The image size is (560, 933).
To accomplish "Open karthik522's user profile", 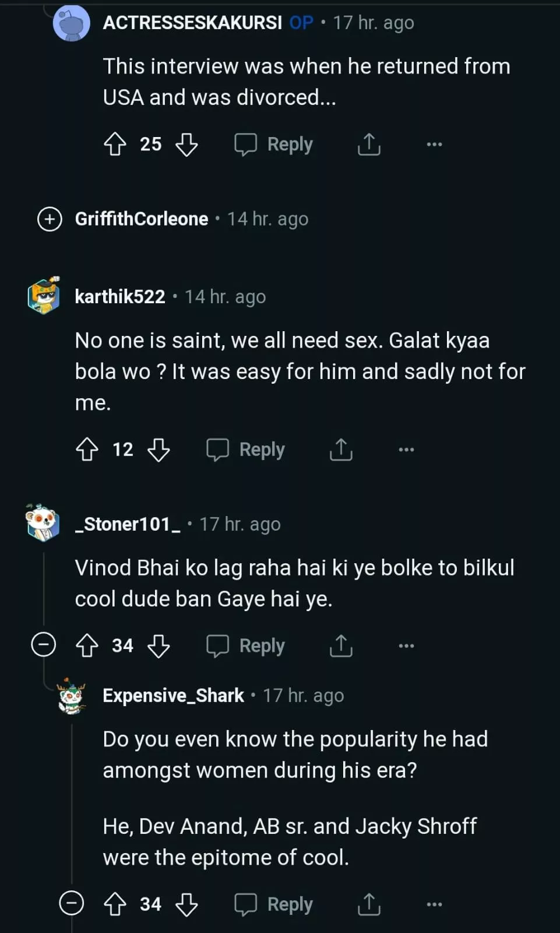I will (x=120, y=297).
